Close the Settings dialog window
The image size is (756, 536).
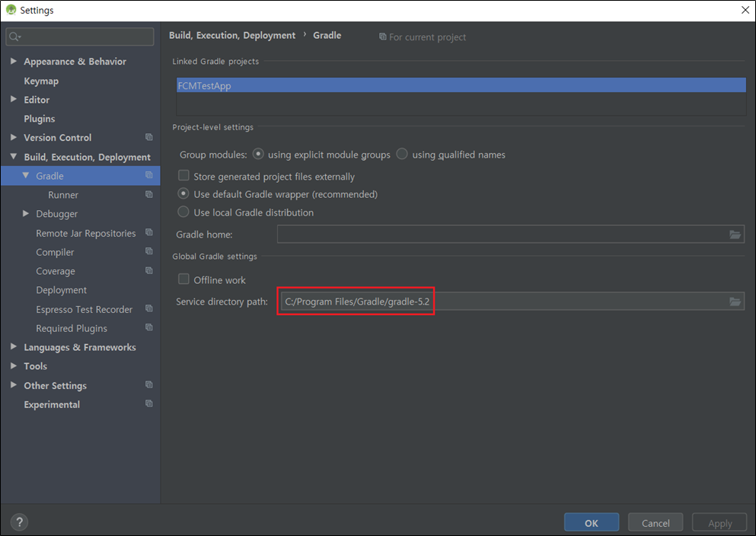pyautogui.click(x=745, y=10)
